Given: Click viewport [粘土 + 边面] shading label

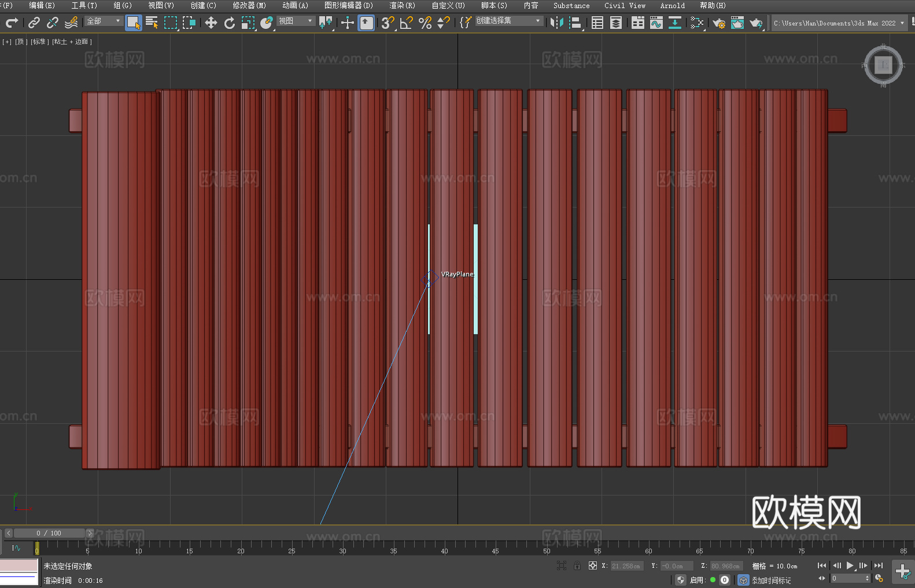Looking at the screenshot, I should pos(72,42).
